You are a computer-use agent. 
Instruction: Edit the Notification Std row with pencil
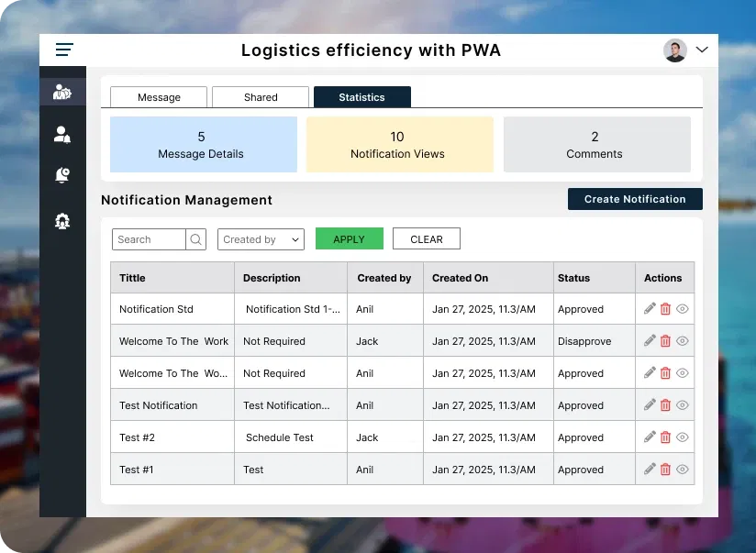[x=650, y=309]
